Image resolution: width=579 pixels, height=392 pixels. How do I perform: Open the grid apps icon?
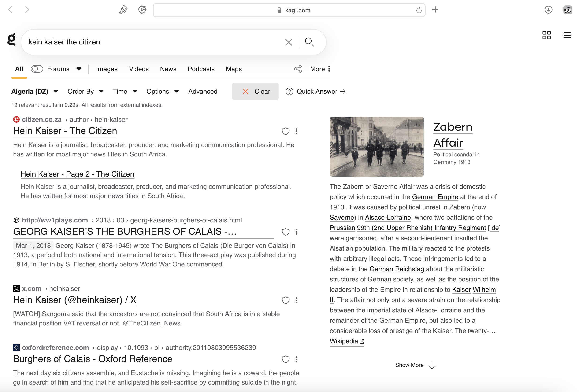tap(546, 35)
